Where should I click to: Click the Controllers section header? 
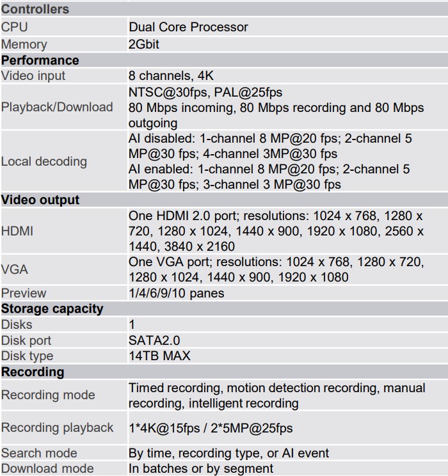pyautogui.click(x=35, y=10)
